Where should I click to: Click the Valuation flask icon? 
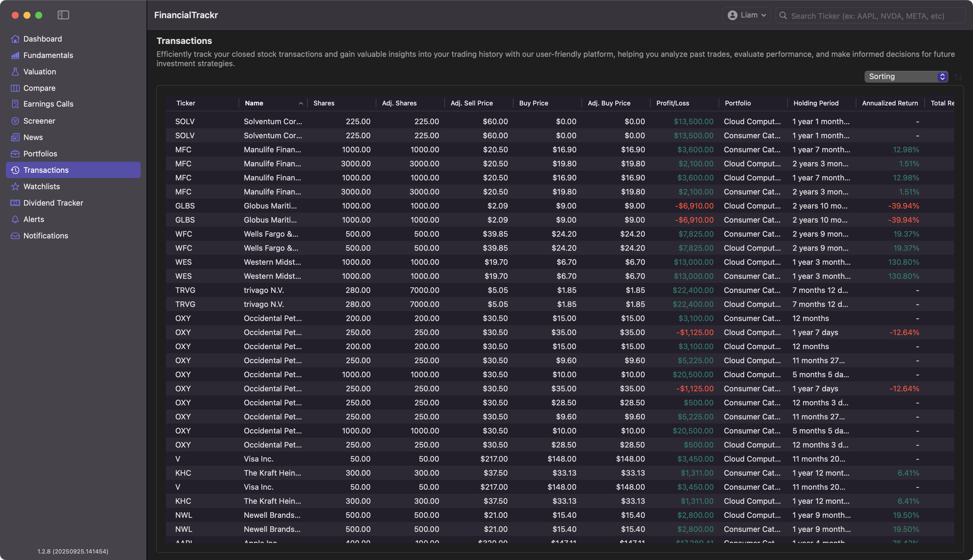pyautogui.click(x=15, y=71)
